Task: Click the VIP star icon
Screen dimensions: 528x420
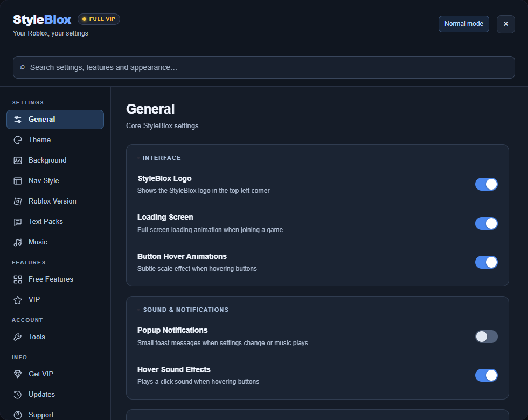Action: 18,300
